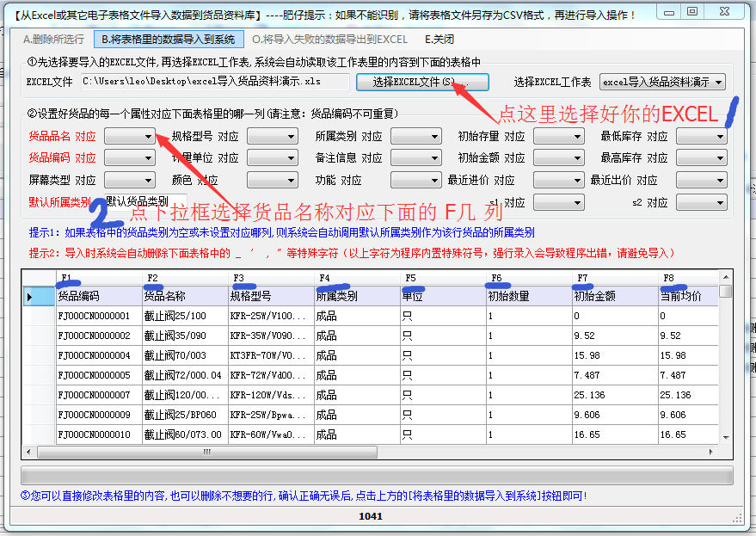Click the A.删除所选行 tab

pyautogui.click(x=53, y=40)
